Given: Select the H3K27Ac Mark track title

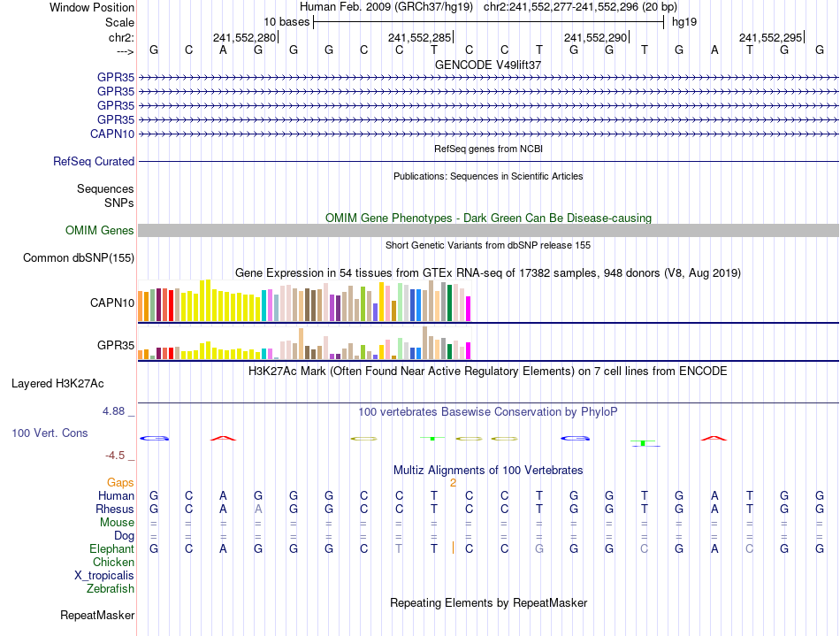Looking at the screenshot, I should (488, 372).
